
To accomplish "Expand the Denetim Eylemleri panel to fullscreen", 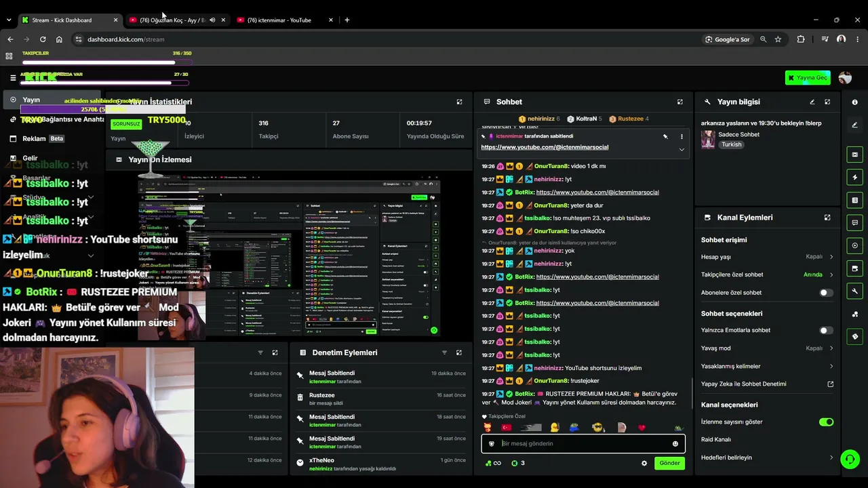I will (459, 352).
